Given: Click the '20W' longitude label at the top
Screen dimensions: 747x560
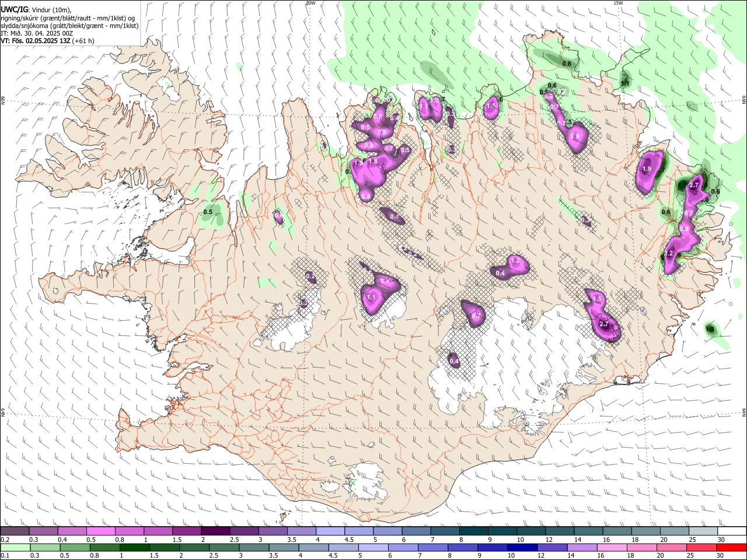Looking at the screenshot, I should [310, 3].
